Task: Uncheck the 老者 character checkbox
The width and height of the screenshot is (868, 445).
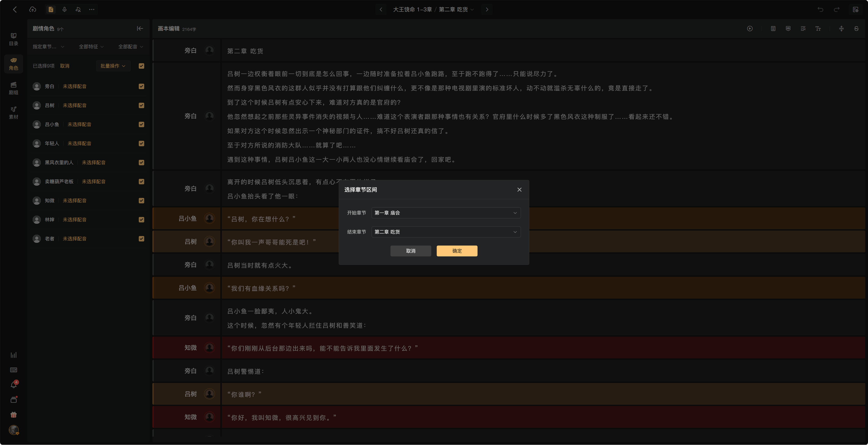Action: pyautogui.click(x=142, y=238)
